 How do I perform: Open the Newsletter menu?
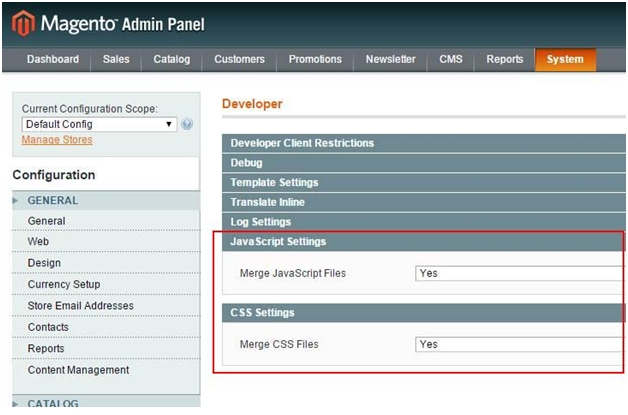(390, 59)
